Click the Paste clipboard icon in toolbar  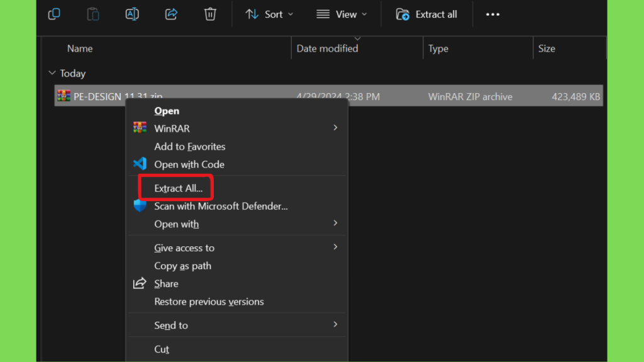pos(93,14)
